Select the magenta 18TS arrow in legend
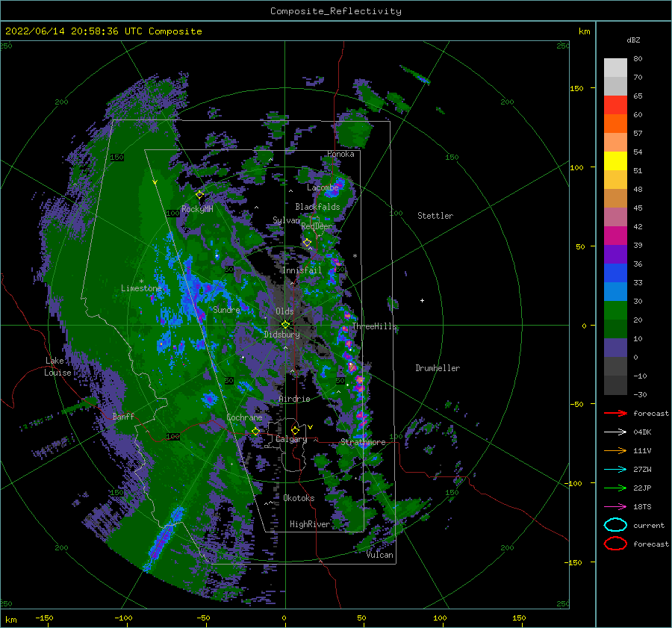This screenshot has height=628, width=672. click(616, 507)
